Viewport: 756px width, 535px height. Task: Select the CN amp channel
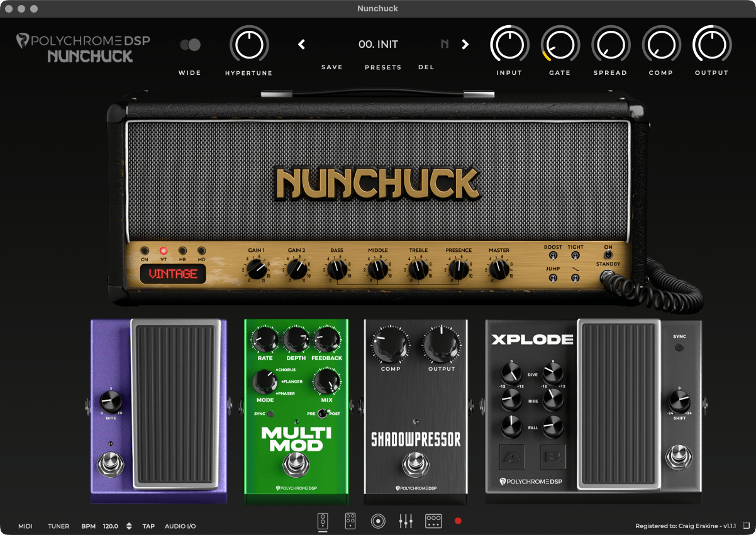145,251
